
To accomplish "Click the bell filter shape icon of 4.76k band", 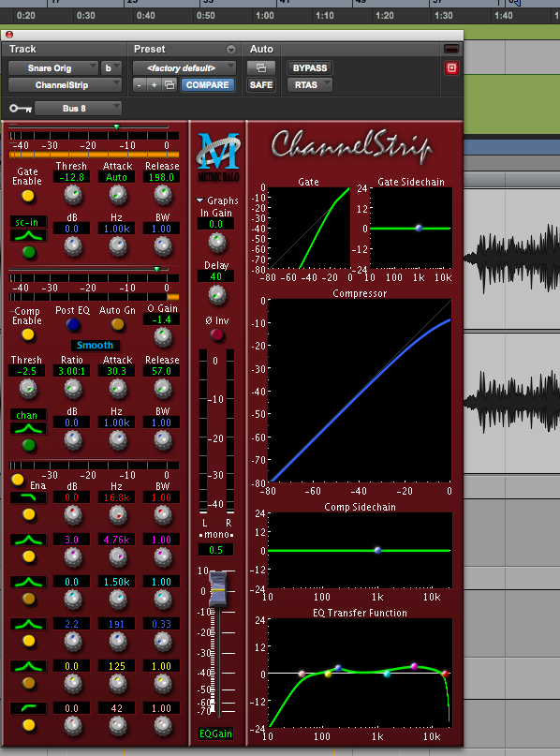I will coord(28,540).
